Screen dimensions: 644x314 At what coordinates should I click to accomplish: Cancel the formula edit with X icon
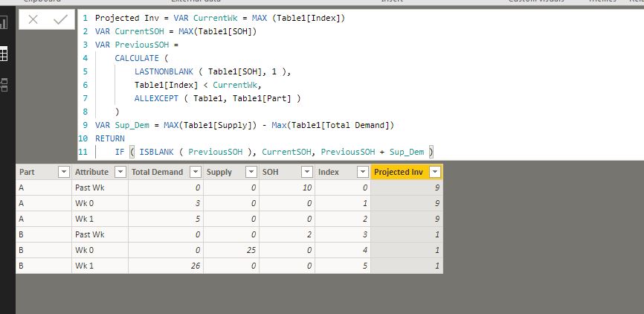[33, 19]
